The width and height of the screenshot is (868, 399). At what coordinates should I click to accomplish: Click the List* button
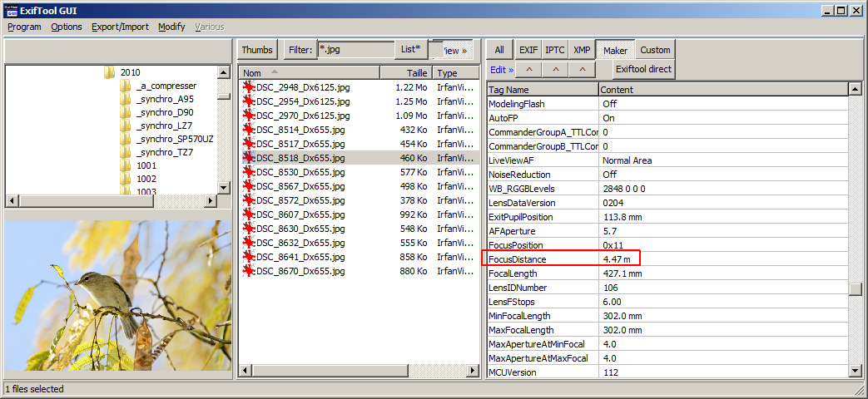(x=411, y=49)
